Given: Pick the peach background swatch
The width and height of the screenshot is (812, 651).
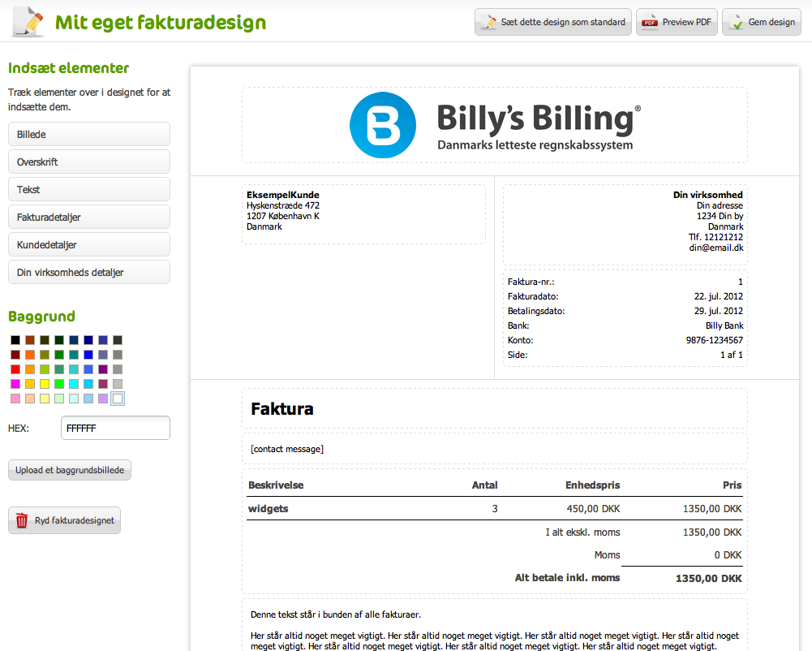Looking at the screenshot, I should (x=30, y=398).
